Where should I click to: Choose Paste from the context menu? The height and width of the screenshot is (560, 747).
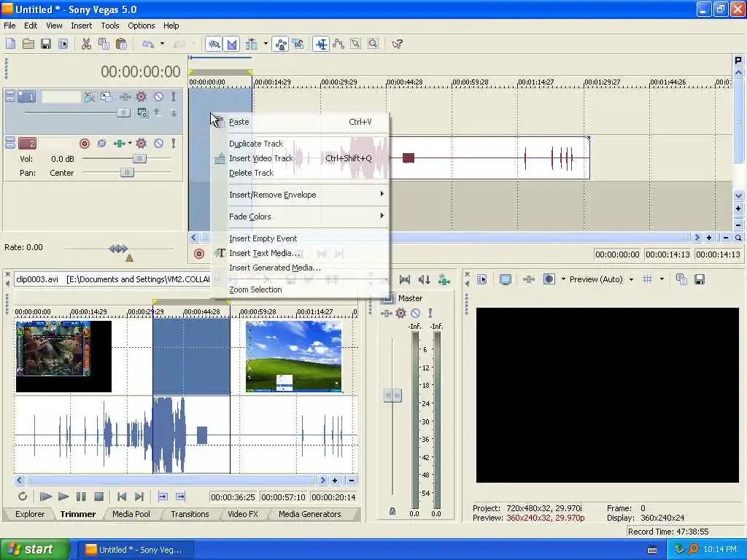(300, 122)
